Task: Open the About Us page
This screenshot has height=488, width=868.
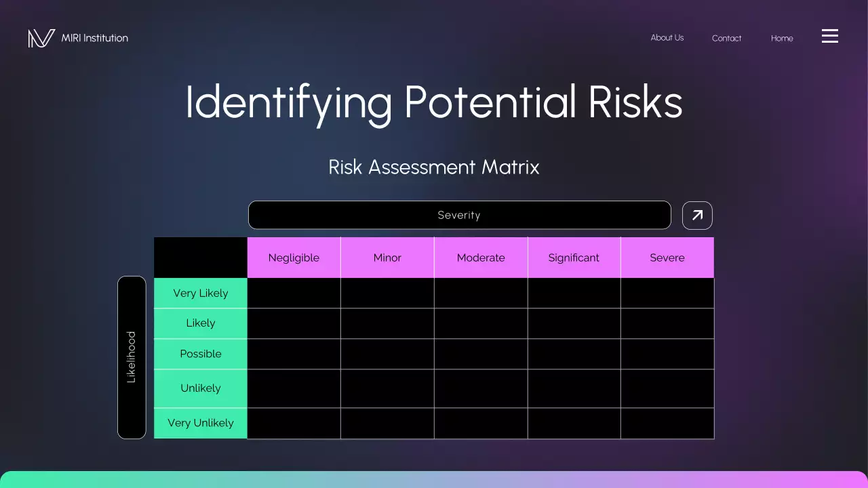Action: click(x=667, y=38)
